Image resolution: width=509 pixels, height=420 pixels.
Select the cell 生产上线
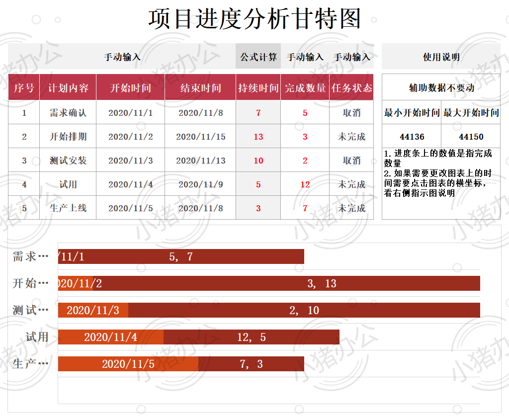click(68, 208)
